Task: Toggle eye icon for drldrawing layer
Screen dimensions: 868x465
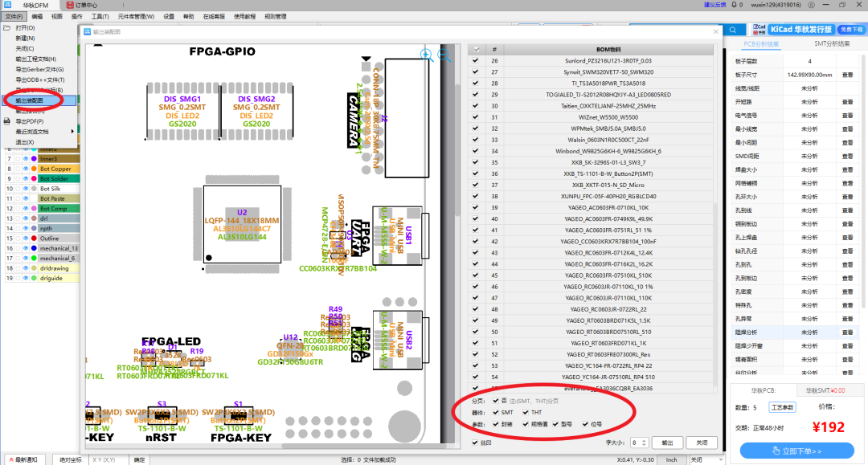Action: (26, 268)
